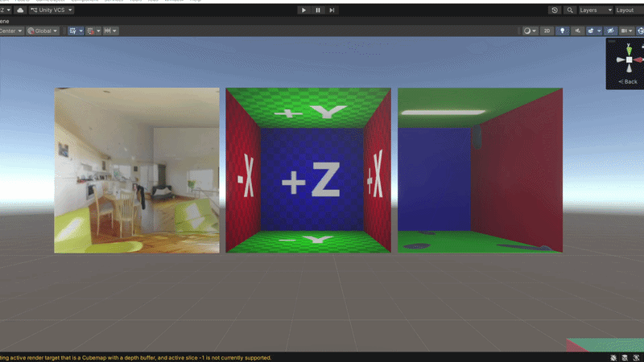Click red X axis cone on gizmo
Screen dimensions: 644x362
coord(638,60)
